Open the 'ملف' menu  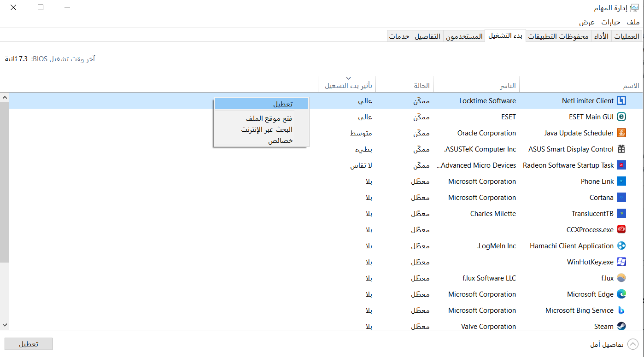click(x=633, y=22)
